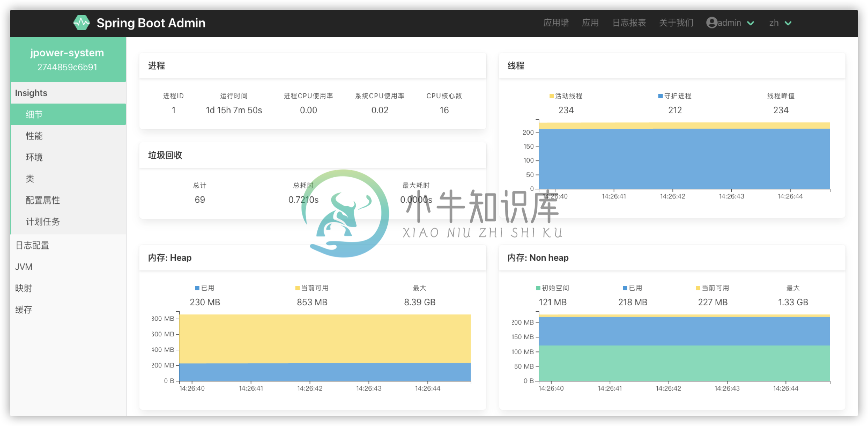Click the Non heap used value 218 MB
This screenshot has width=868, height=426.
(x=632, y=302)
